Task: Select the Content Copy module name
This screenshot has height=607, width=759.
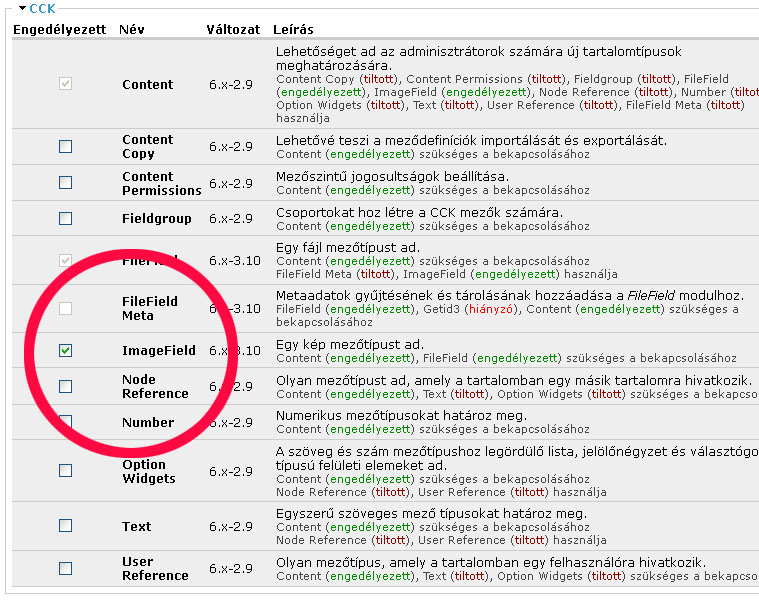Action: point(148,147)
